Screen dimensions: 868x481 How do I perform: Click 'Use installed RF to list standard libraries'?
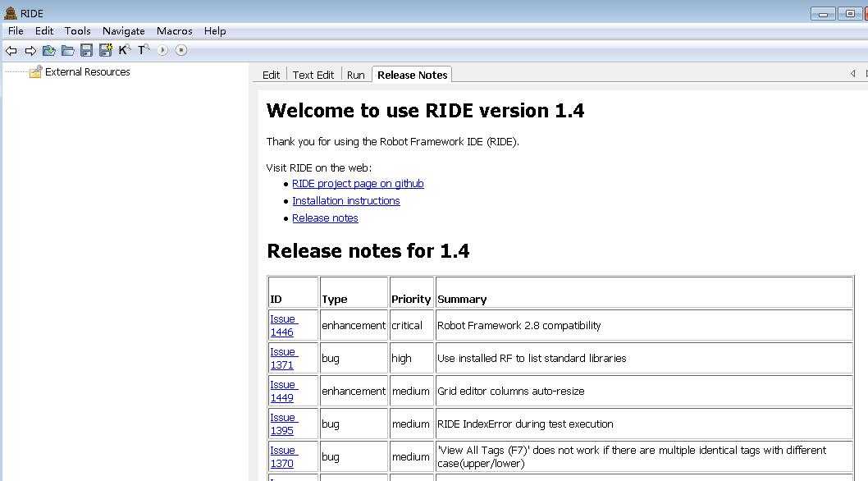(532, 358)
